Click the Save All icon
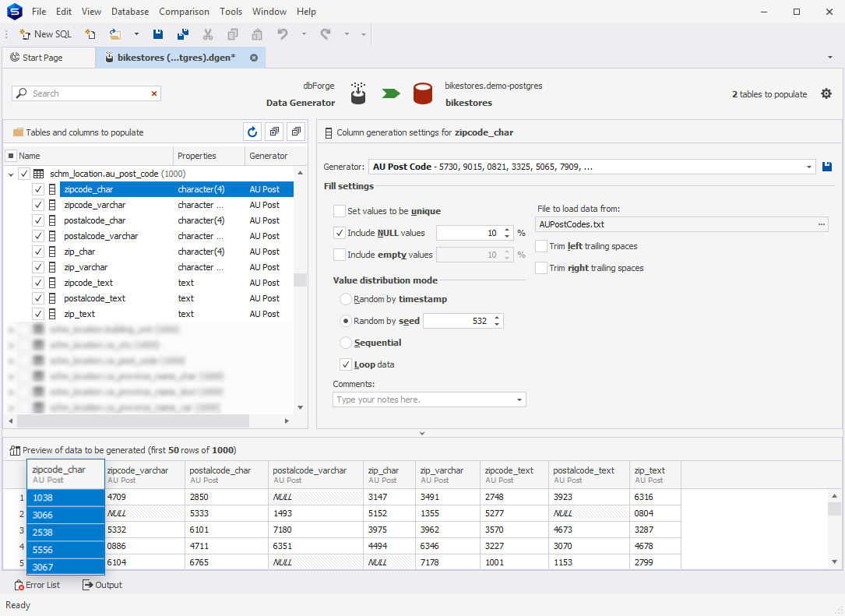 [183, 34]
